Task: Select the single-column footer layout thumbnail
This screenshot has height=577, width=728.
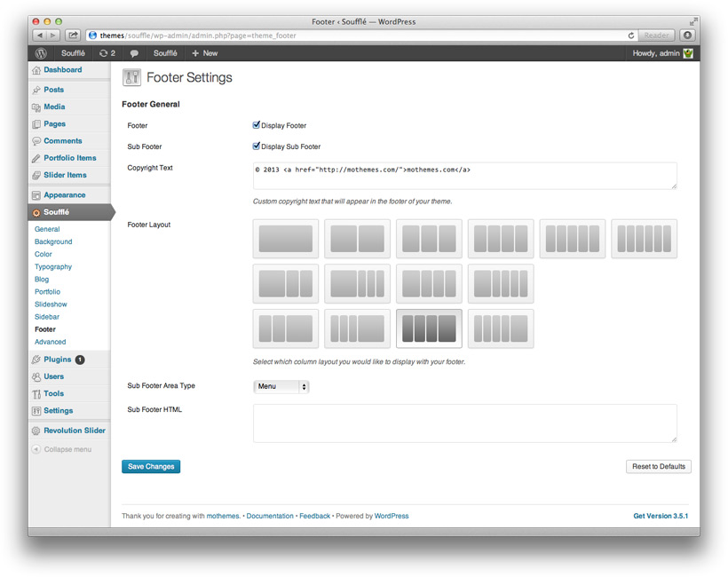Action: click(x=285, y=239)
